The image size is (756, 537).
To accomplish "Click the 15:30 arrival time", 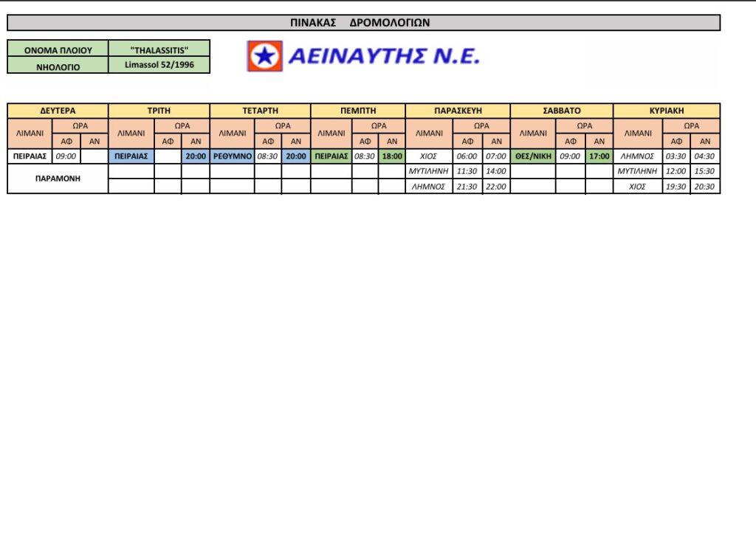I will 705,171.
